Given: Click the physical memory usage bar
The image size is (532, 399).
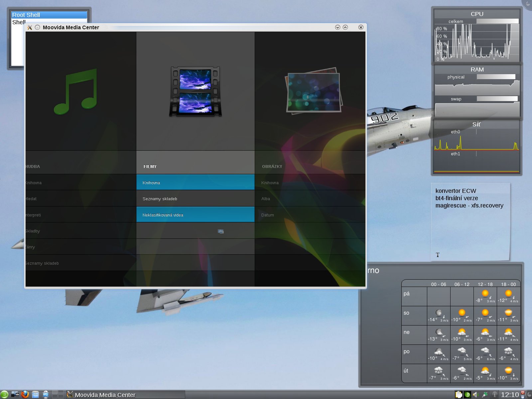Looking at the screenshot, I should coord(496,77).
